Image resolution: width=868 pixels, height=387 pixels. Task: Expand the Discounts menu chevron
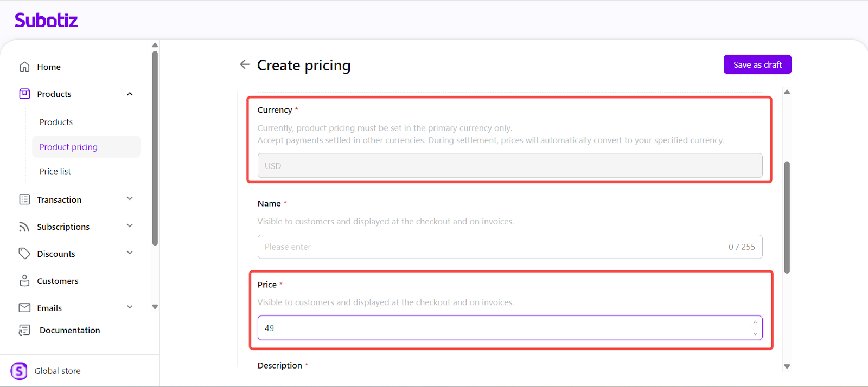click(130, 253)
